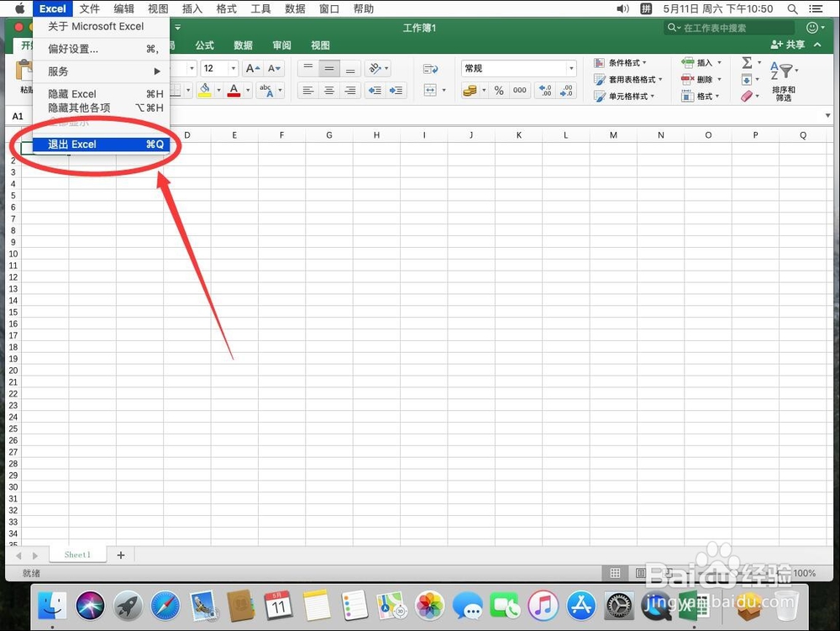The height and width of the screenshot is (631, 840).
Task: Expand the formula bar
Action: point(827,116)
